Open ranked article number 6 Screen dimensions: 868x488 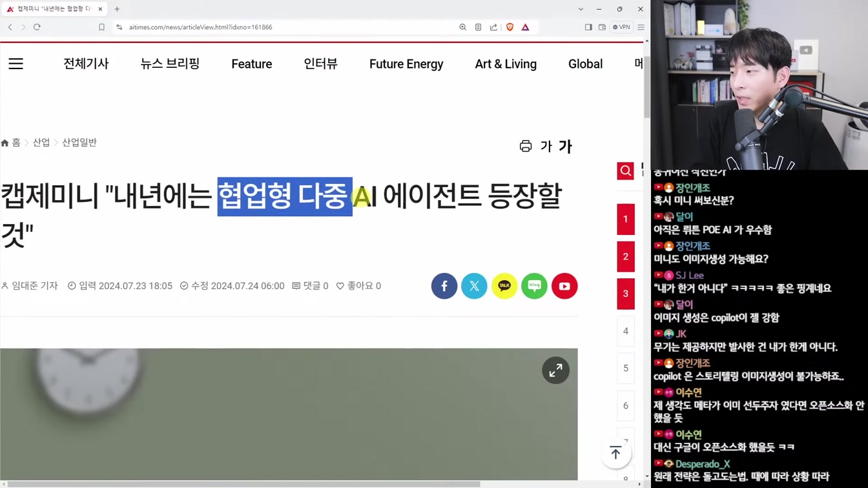(x=625, y=406)
